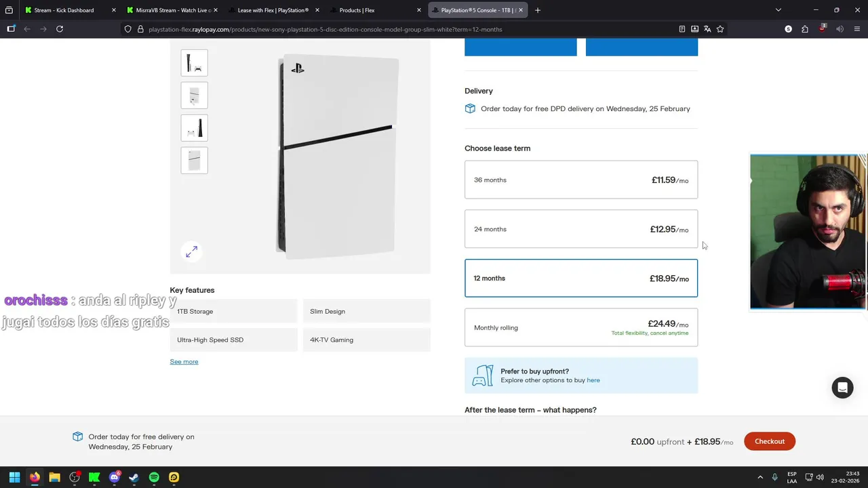The height and width of the screenshot is (488, 868).
Task: Click the controller icon in upfront banner
Action: click(x=483, y=375)
